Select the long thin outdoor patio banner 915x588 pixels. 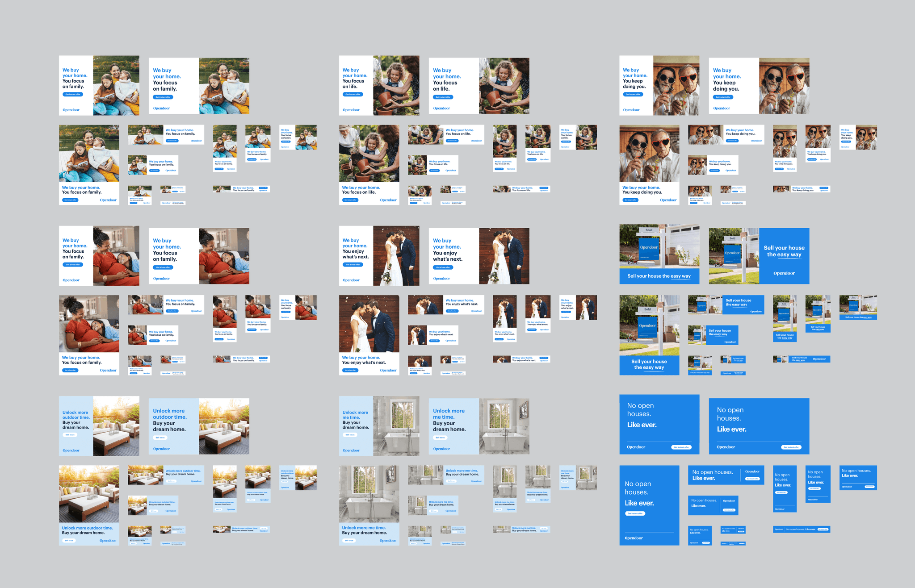tap(241, 530)
